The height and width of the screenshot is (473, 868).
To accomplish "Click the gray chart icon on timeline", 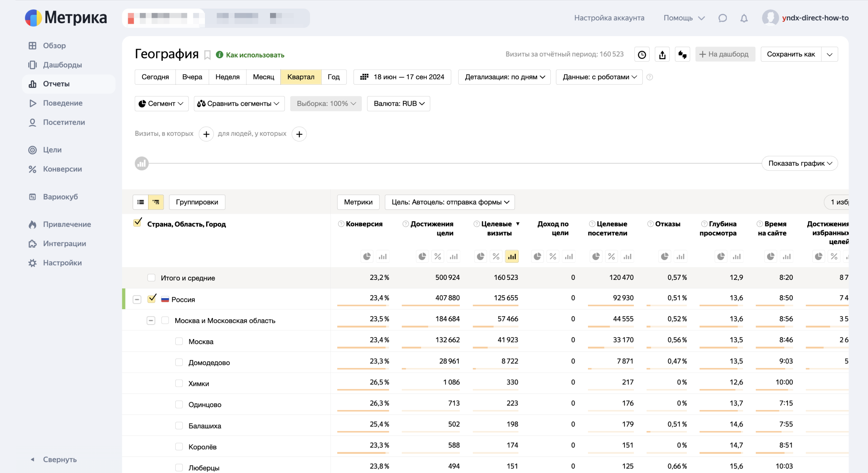I will 142,164.
